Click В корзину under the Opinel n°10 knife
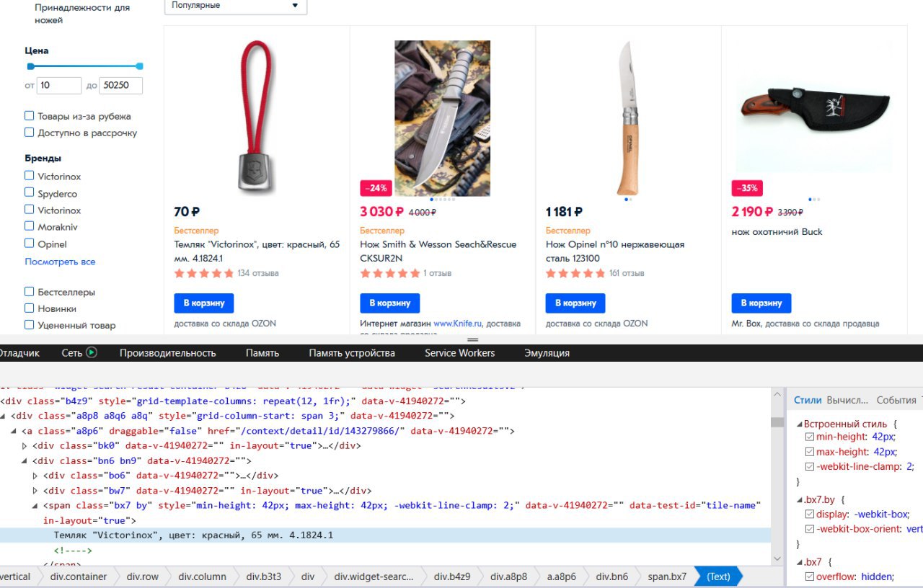The width and height of the screenshot is (923, 588). (575, 303)
